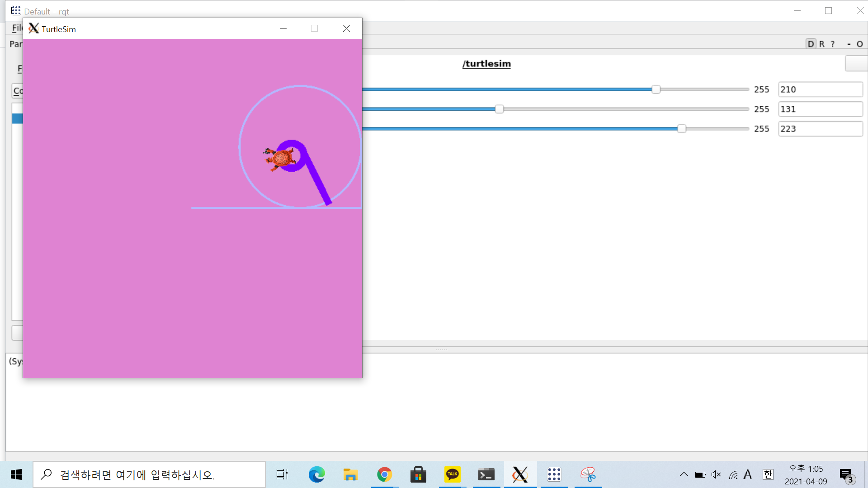Open help with the question mark icon

(x=833, y=44)
